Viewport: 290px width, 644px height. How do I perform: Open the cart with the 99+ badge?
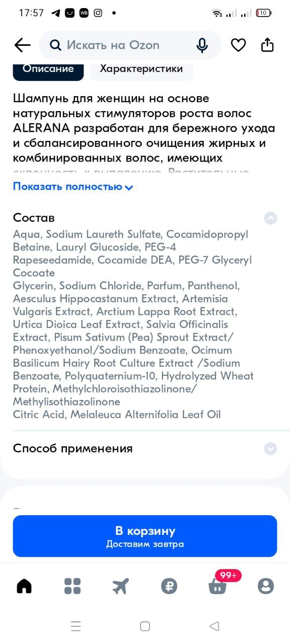coord(217,586)
